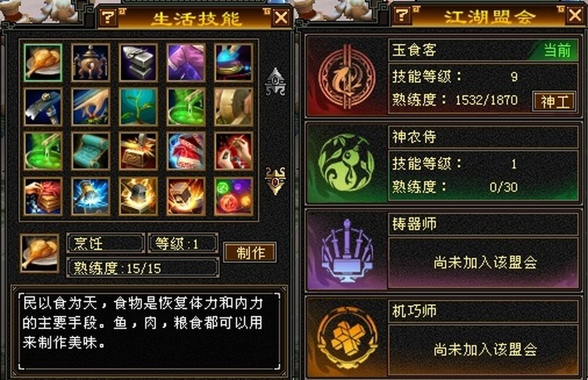This screenshot has width=588, height=380.
Task: Pick the green sprout planting skill icon
Action: [138, 107]
